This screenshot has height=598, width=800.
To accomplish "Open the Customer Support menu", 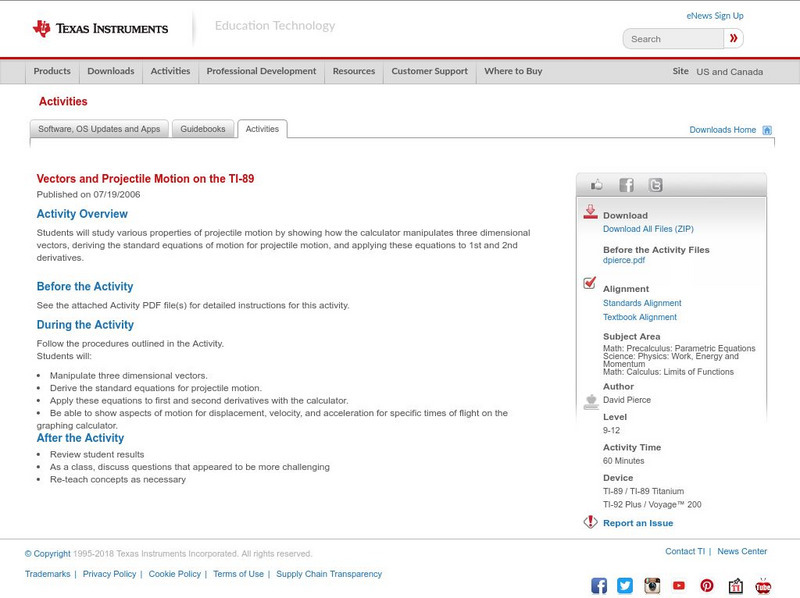I will (430, 71).
